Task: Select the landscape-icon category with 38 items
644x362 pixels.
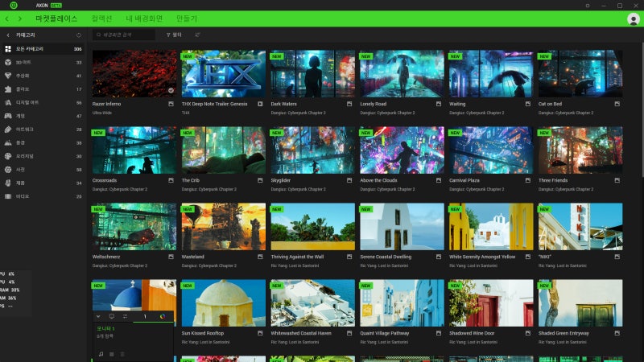Action: (x=43, y=143)
